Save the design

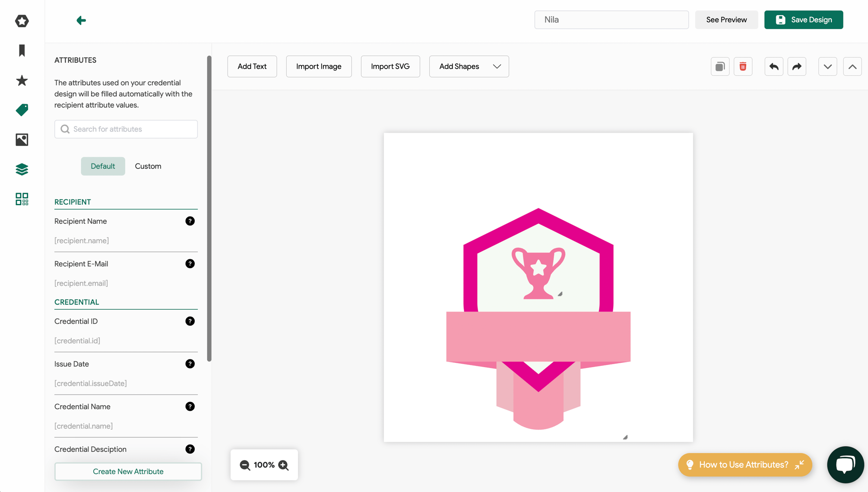pos(804,20)
